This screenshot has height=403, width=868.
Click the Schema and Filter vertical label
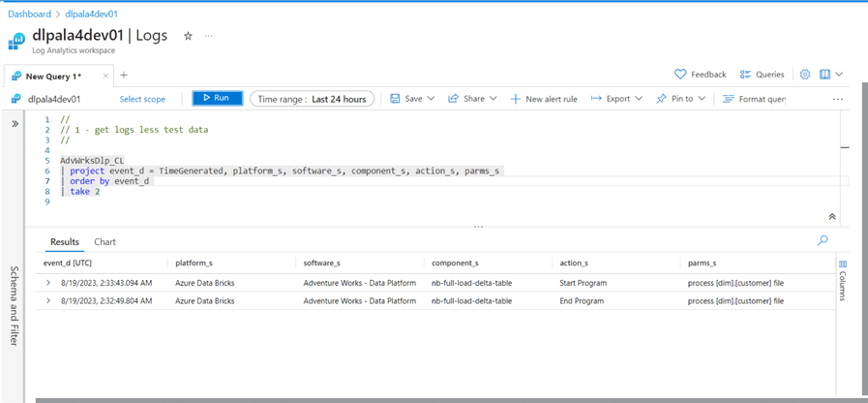[x=15, y=305]
